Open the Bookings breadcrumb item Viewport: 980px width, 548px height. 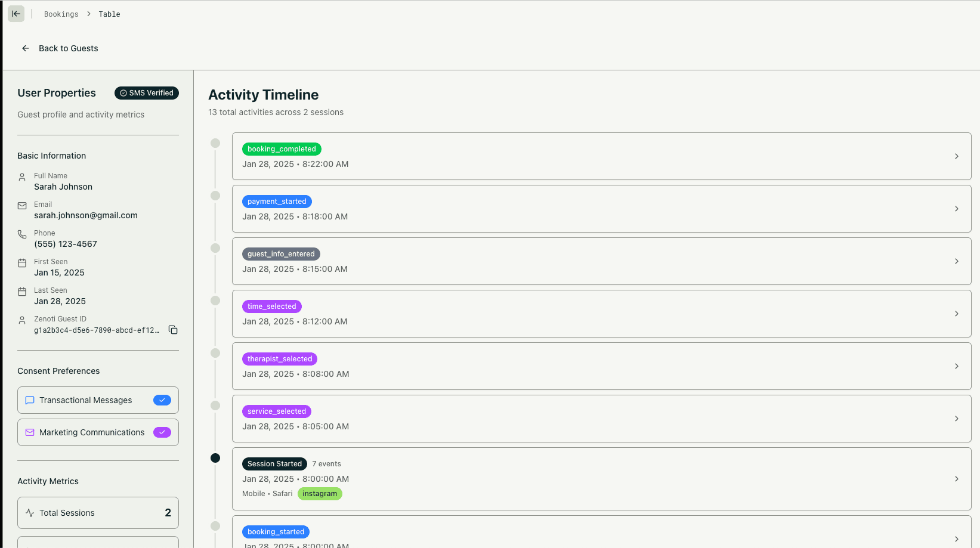[x=61, y=14]
